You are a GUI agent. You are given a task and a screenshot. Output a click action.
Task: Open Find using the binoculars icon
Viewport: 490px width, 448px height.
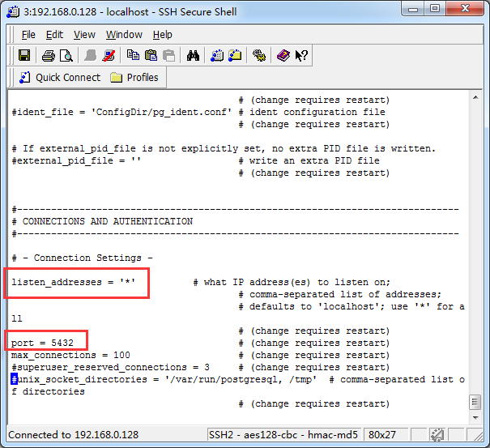(193, 56)
